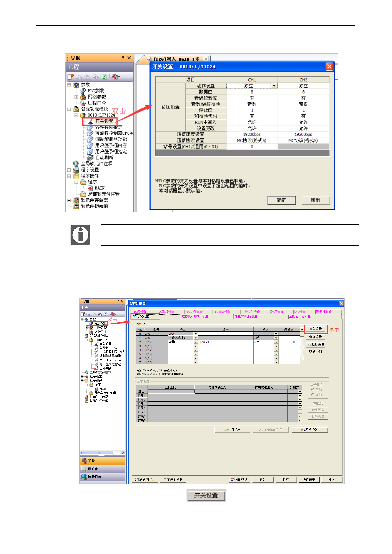Image resolution: width=392 pixels, height=554 pixels.
Task: Expand the 程序设置 node in upper tree
Action: click(69, 170)
